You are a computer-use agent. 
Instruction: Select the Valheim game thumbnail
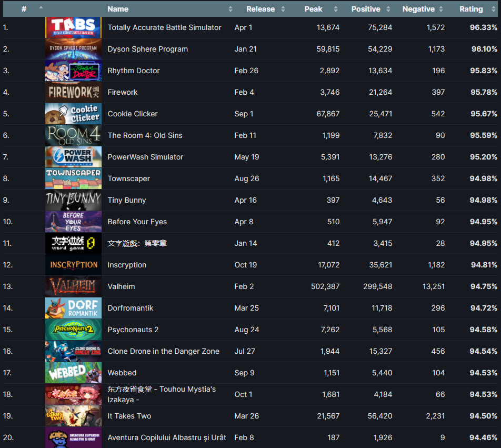tap(73, 286)
